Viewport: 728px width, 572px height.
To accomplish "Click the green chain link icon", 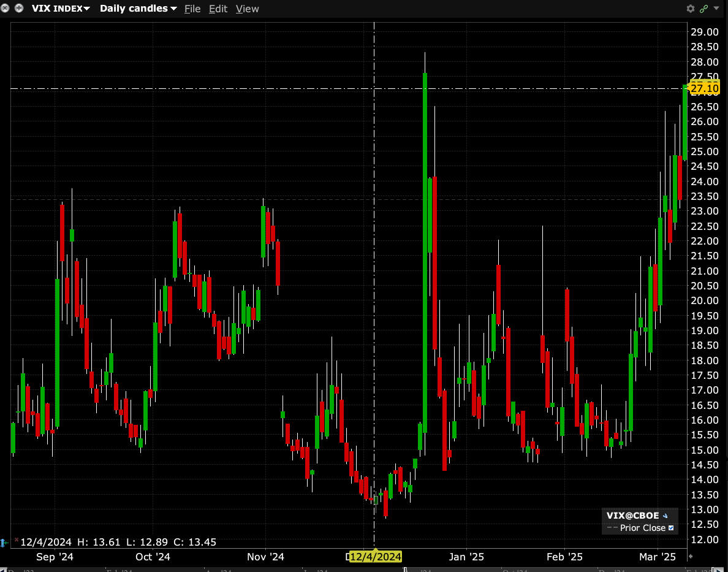I will tap(703, 9).
